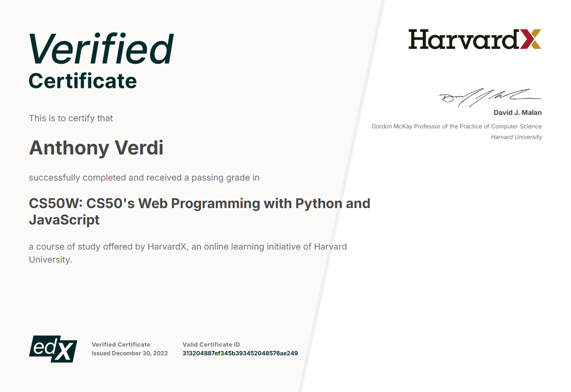
Task: Click the "a course of study offered by HarvardX" line
Action: click(187, 247)
